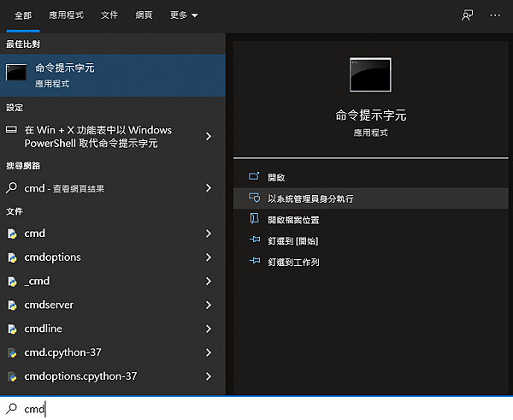Expand arrow for cmdoptions document

[x=209, y=257]
